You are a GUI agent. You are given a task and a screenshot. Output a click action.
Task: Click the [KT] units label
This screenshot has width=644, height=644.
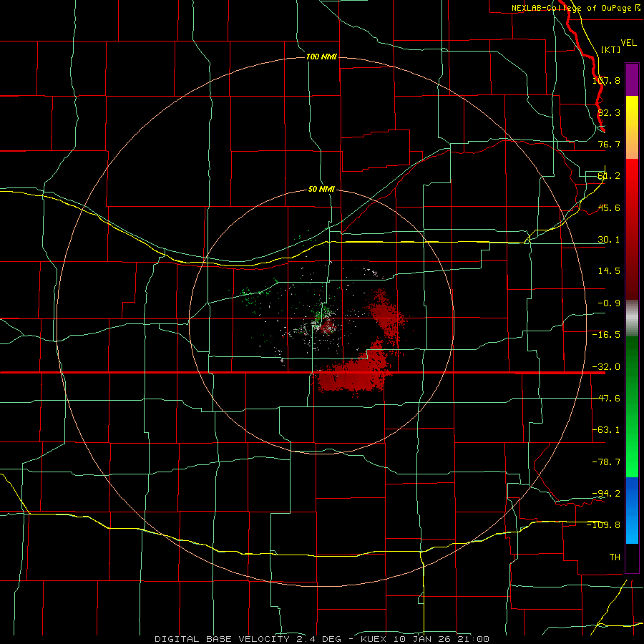tap(611, 49)
